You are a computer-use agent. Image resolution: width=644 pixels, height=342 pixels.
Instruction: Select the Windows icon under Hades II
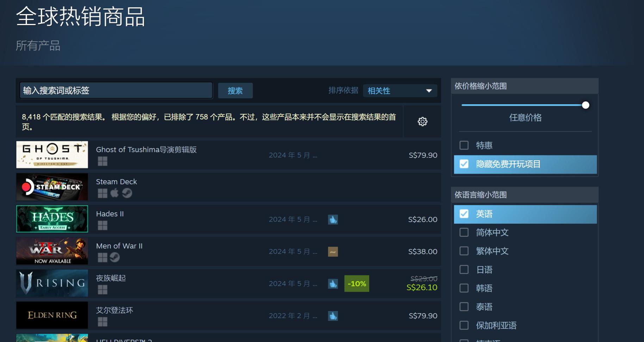(x=103, y=225)
